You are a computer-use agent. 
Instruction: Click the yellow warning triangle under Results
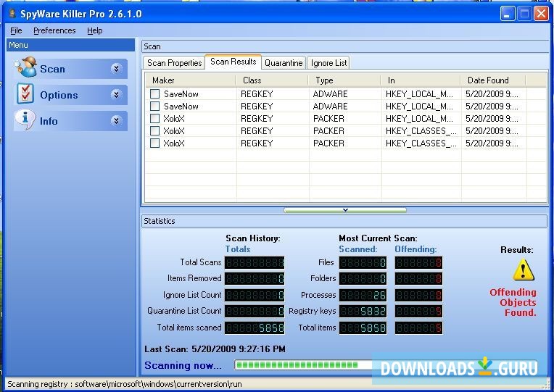click(524, 270)
